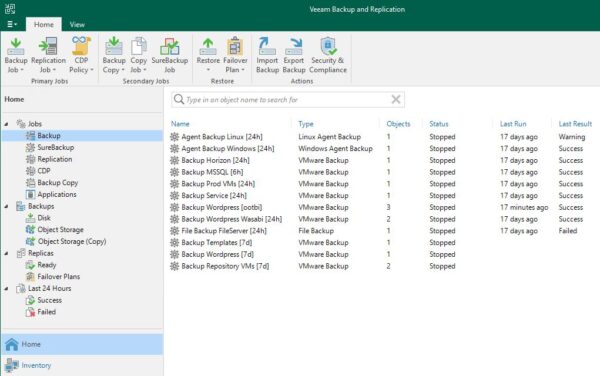Select Replication in the Jobs tree
600x376 pixels.
point(49,159)
